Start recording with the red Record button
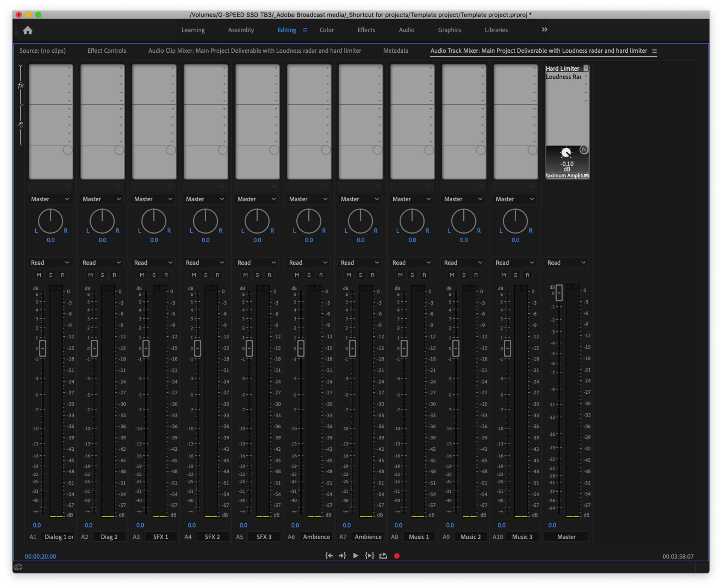Screen dimensions: 722x588 click(397, 556)
